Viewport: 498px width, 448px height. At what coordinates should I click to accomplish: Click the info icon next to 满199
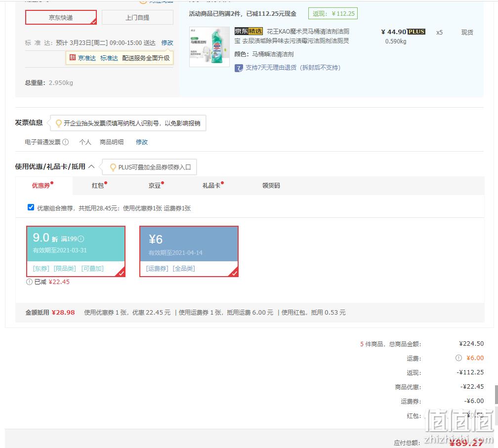pos(81,239)
